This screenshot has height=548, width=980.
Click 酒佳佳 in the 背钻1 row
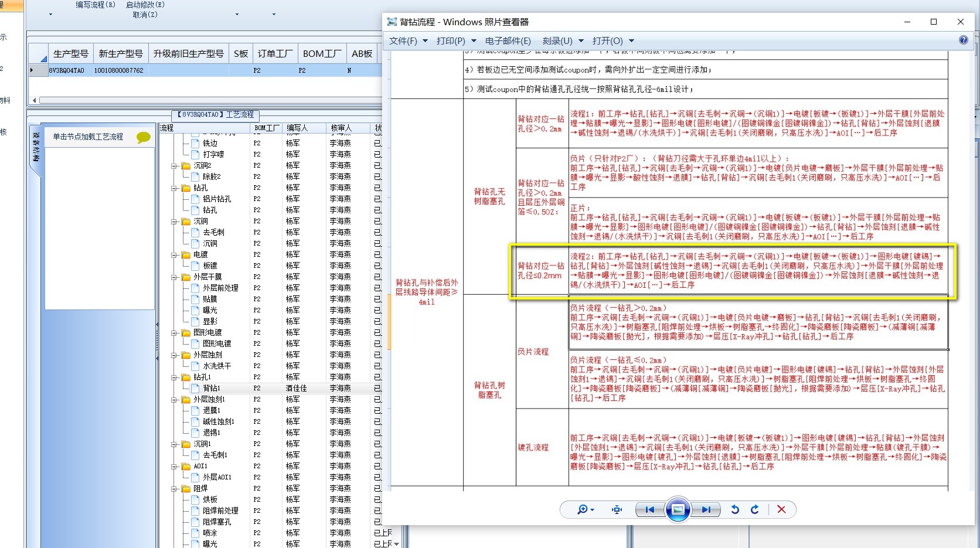click(296, 389)
